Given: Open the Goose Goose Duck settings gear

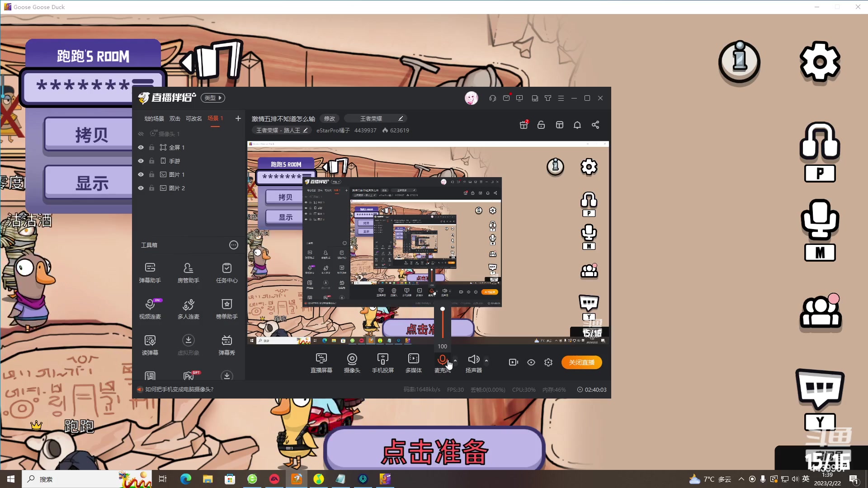Looking at the screenshot, I should (820, 62).
